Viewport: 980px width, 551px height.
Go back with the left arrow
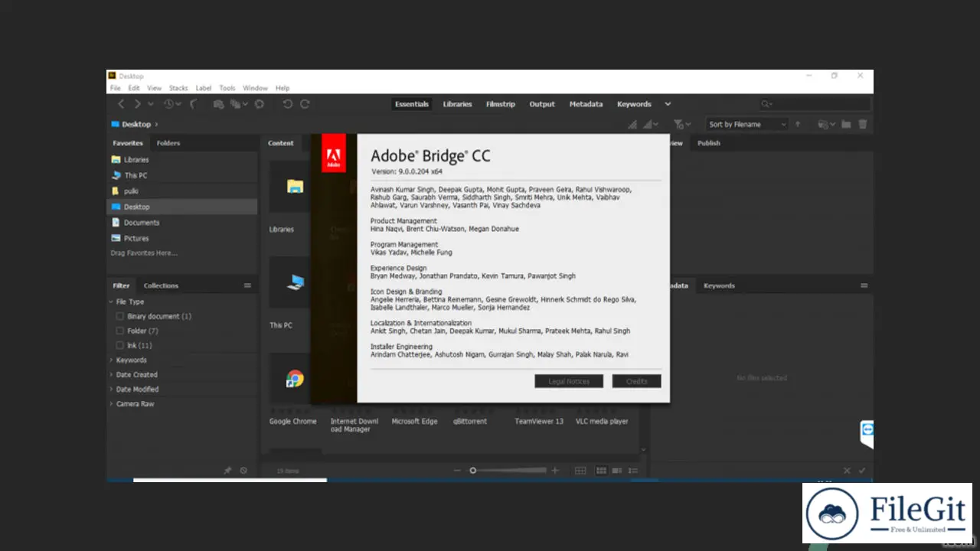[x=121, y=104]
